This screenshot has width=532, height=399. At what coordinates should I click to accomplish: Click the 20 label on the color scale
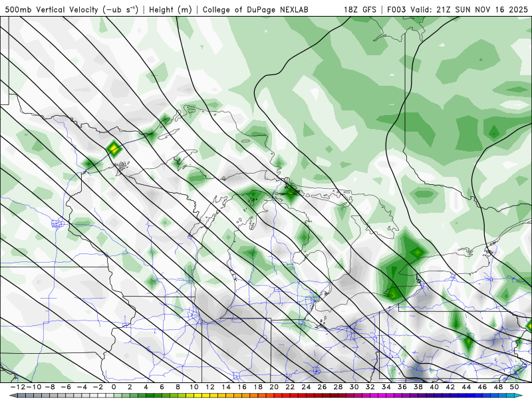[274, 387]
